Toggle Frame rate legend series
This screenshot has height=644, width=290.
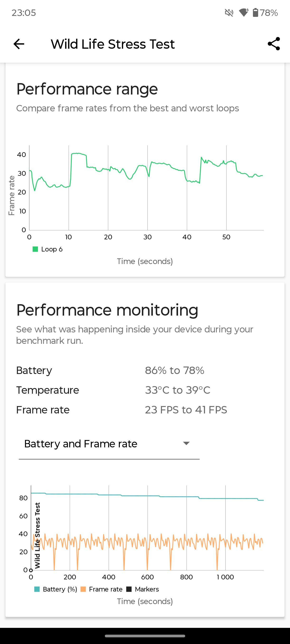click(101, 589)
